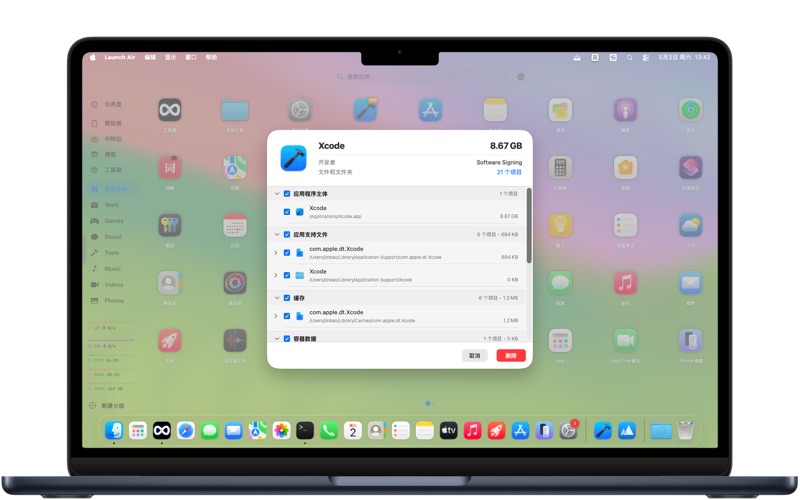Uncheck the 1.2 MB com.apple.dt.Xcode cache checkbox
800x500 pixels.
click(x=287, y=316)
